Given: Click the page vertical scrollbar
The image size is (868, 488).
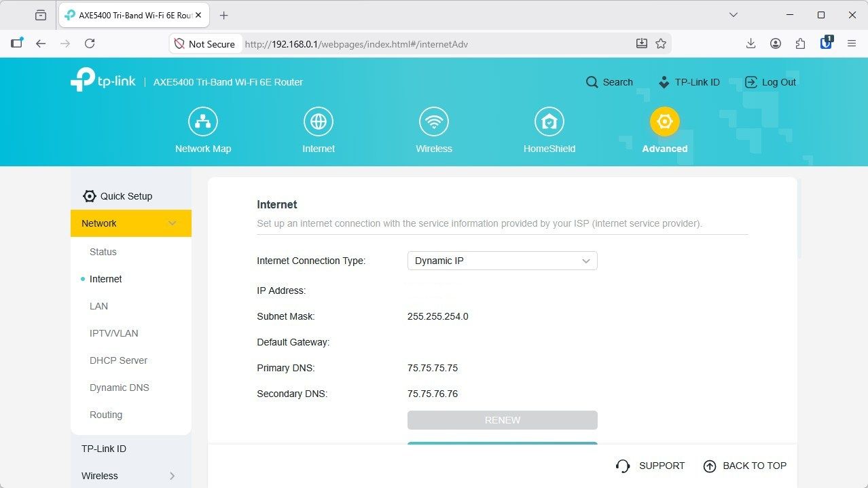Looking at the screenshot, I should (x=799, y=219).
